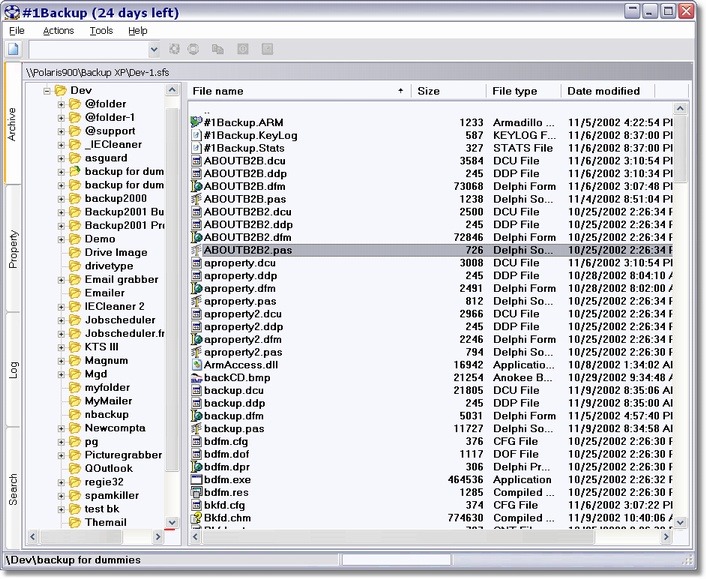Screen dimensions: 706x579
Task: Select the Jobscheduler folder
Action: click(x=120, y=320)
